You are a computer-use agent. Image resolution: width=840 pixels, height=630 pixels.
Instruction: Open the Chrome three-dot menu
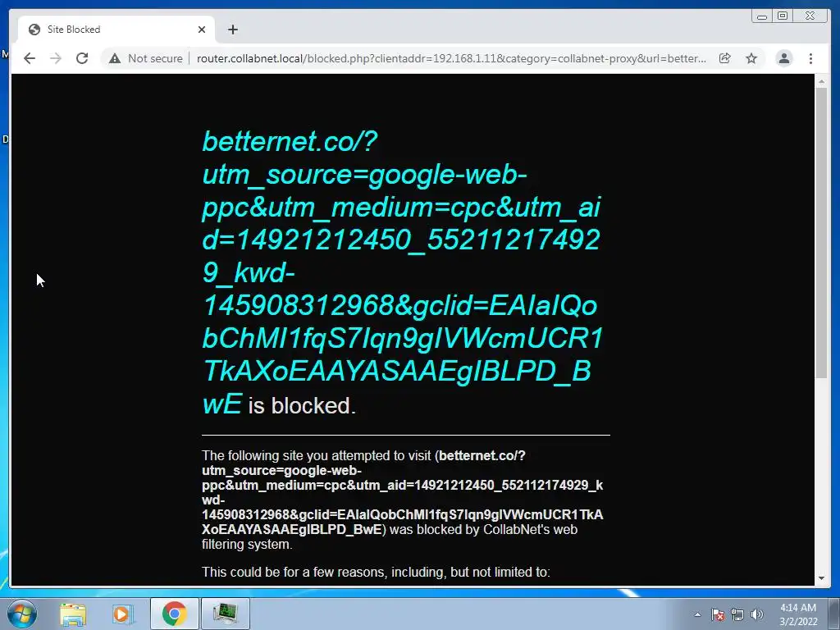[x=810, y=58]
